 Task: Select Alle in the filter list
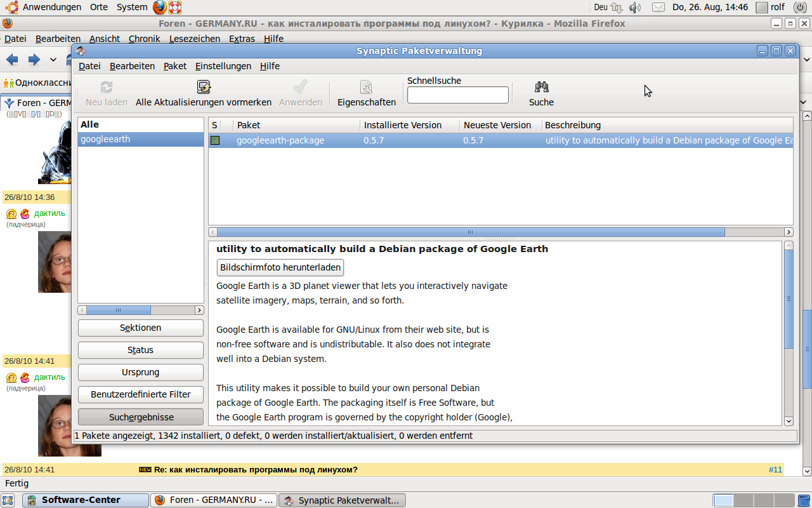pos(141,125)
